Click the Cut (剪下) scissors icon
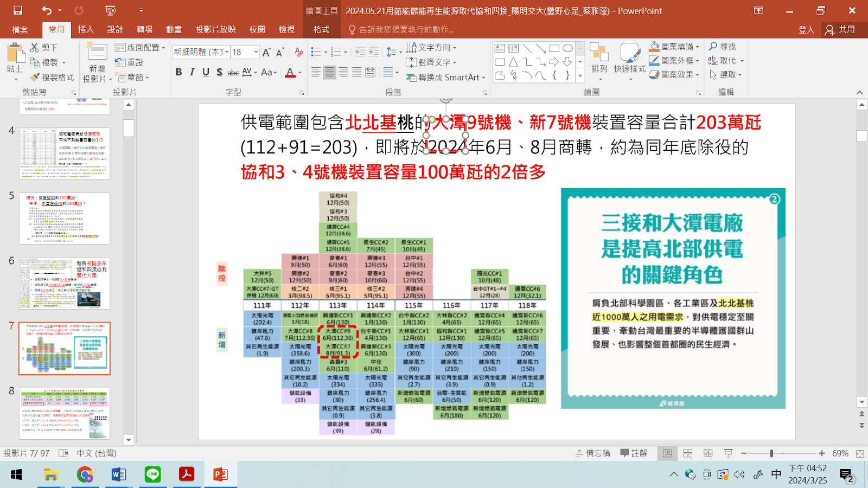 tap(35, 48)
